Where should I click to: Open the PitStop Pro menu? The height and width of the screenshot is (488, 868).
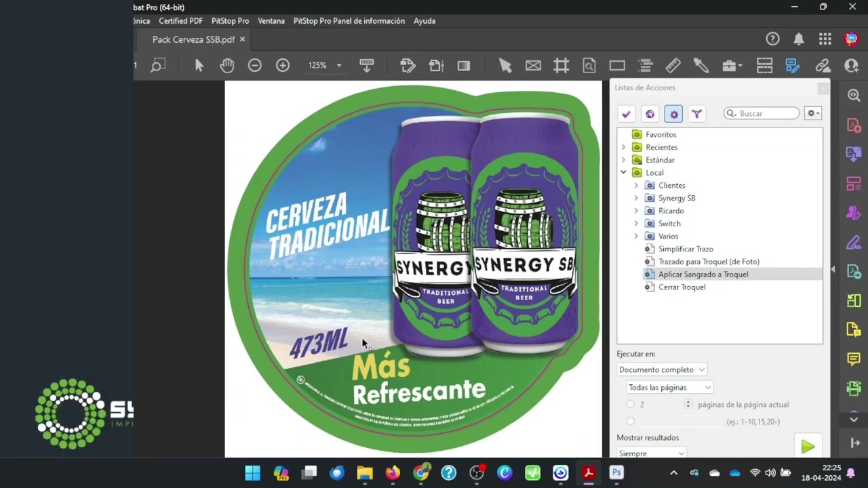point(230,21)
